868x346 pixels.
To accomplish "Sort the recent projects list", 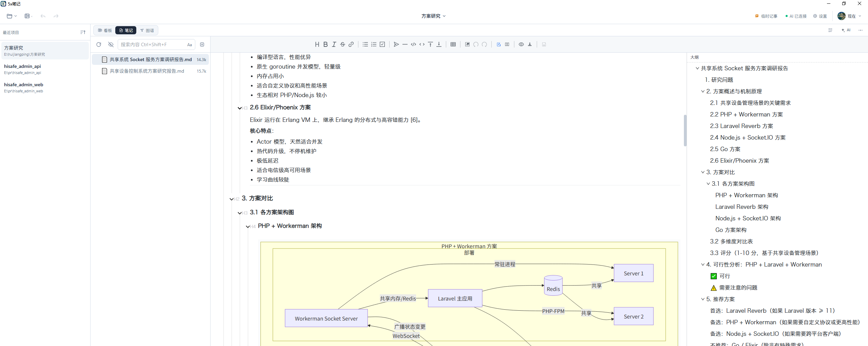I will coord(83,33).
